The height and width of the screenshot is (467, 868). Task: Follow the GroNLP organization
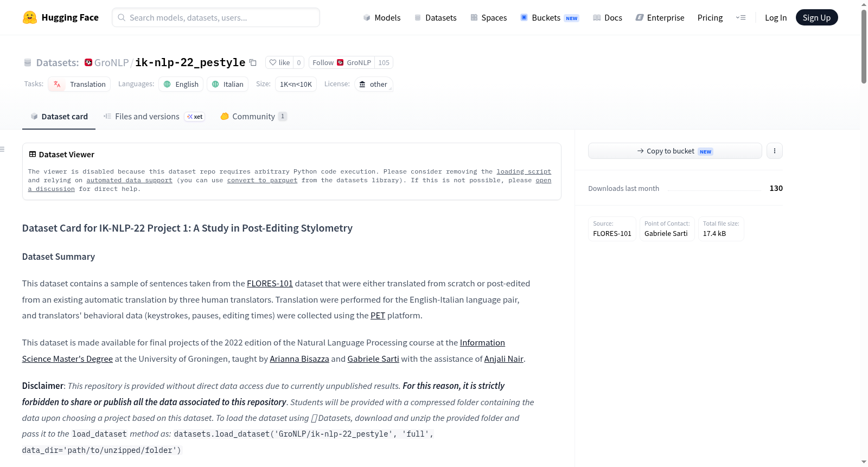pyautogui.click(x=342, y=62)
